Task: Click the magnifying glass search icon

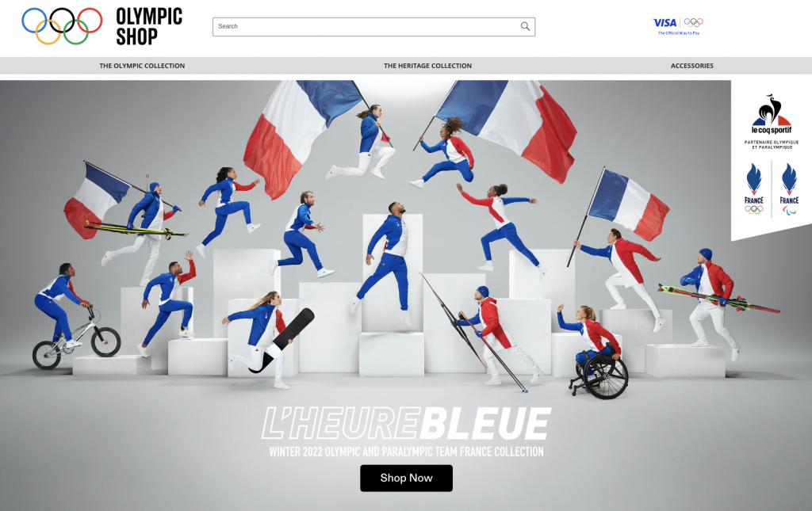Action: [x=525, y=26]
